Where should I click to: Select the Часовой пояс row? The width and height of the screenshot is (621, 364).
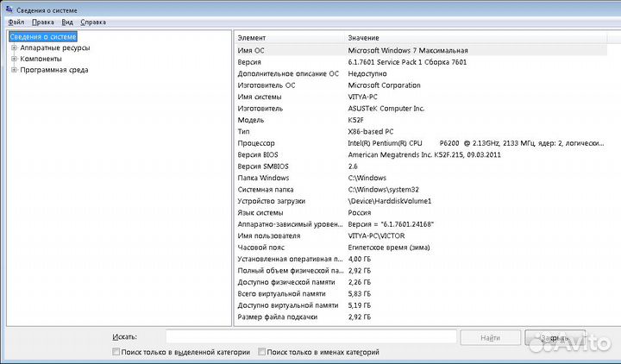pos(421,248)
